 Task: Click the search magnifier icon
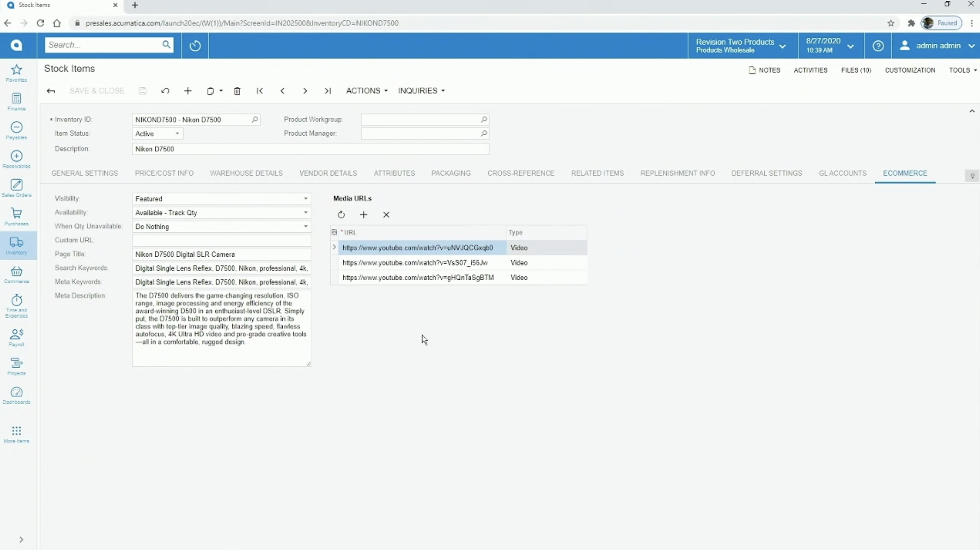point(166,45)
